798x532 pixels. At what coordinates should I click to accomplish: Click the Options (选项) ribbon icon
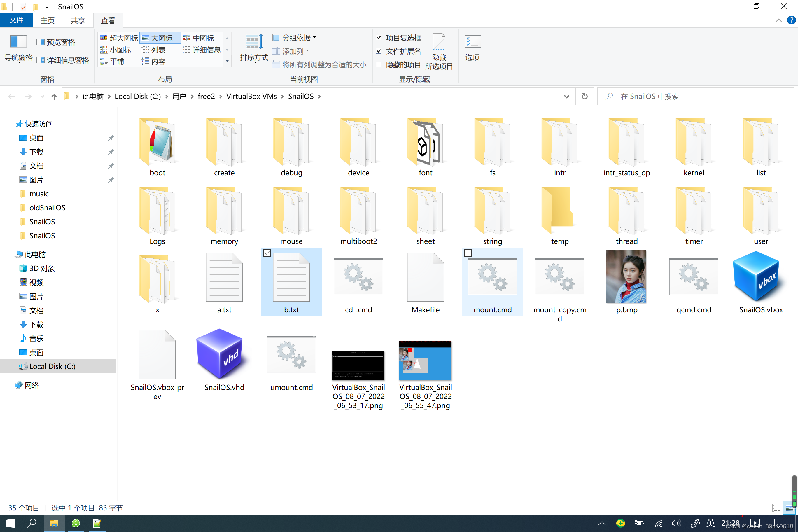(472, 42)
